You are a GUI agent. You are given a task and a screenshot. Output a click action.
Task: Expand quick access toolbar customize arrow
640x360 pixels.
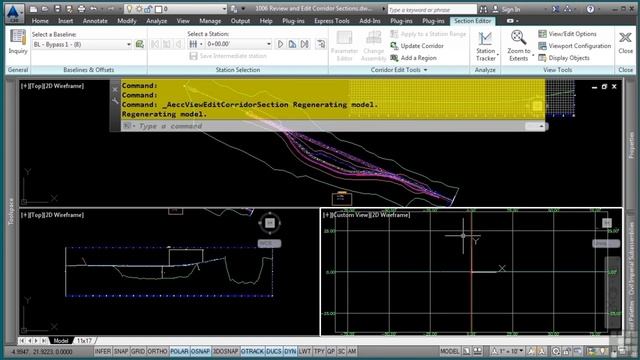243,9
